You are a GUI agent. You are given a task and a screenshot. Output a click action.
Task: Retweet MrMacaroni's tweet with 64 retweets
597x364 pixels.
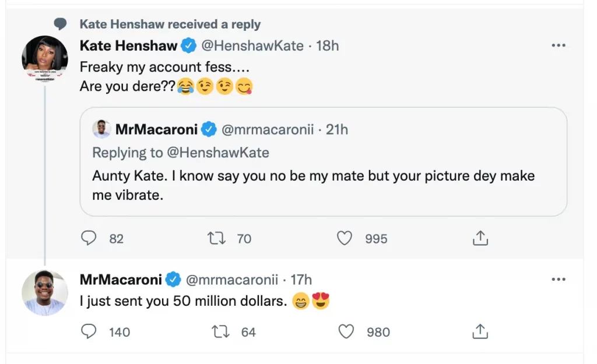click(221, 331)
